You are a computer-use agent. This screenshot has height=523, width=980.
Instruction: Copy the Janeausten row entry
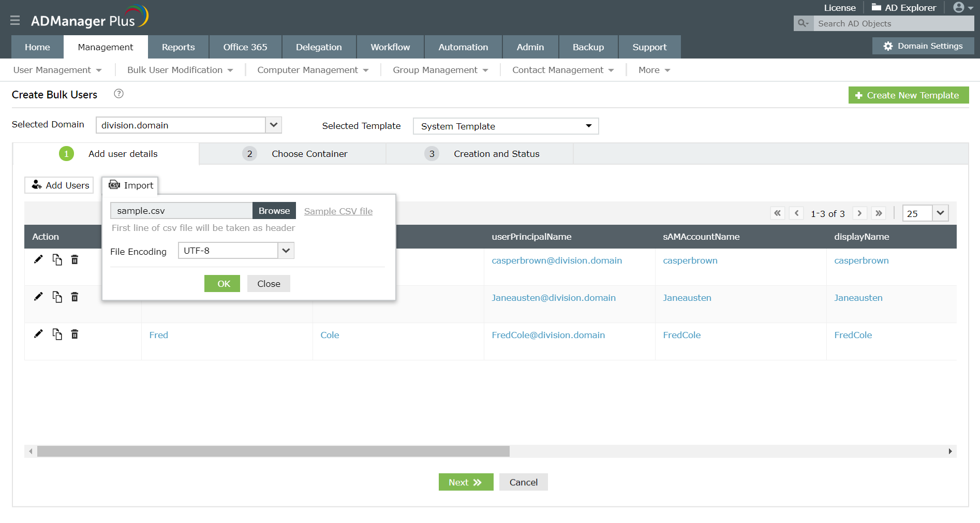tap(57, 297)
